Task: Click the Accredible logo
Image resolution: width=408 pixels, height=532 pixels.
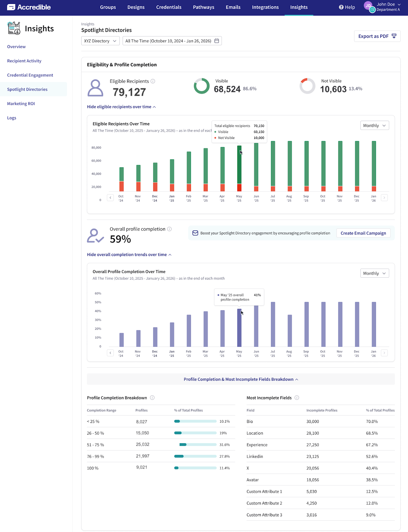Action: click(29, 7)
